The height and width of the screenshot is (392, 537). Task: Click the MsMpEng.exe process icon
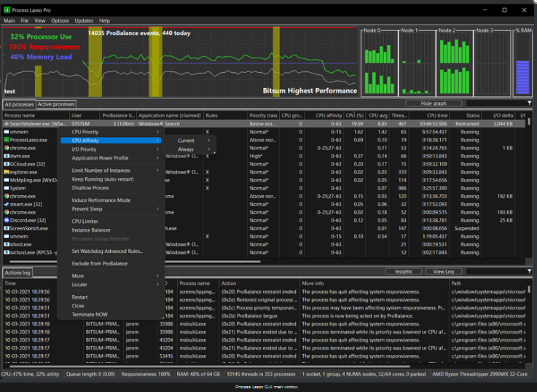click(x=7, y=180)
